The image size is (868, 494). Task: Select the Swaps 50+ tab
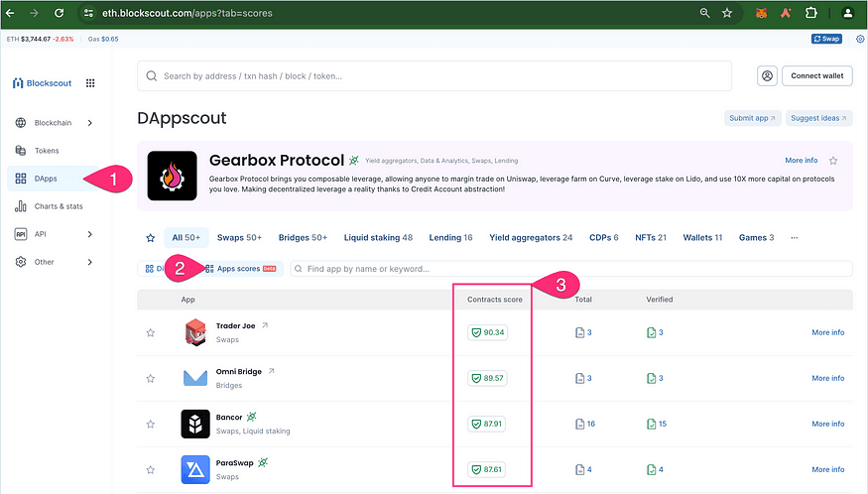coord(239,238)
